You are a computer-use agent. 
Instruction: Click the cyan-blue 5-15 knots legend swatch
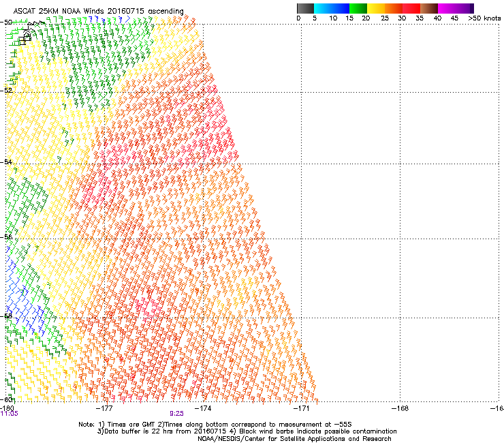click(x=332, y=8)
